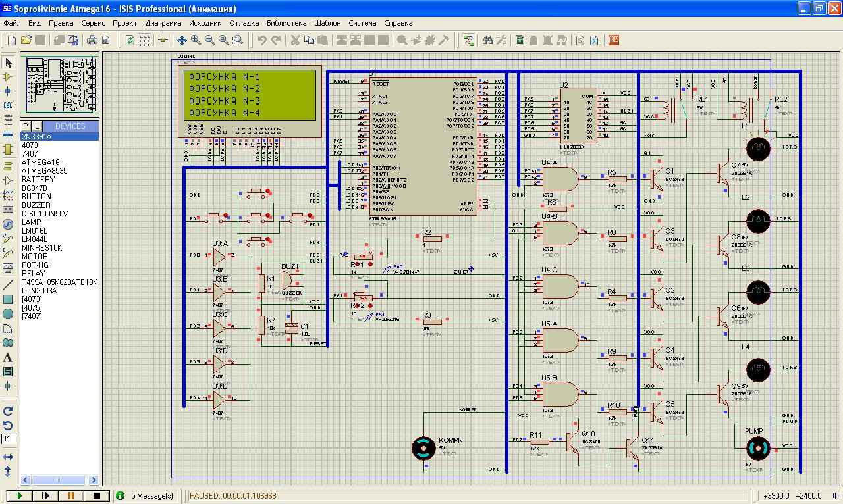Open the Шаблон menu

pyautogui.click(x=327, y=22)
